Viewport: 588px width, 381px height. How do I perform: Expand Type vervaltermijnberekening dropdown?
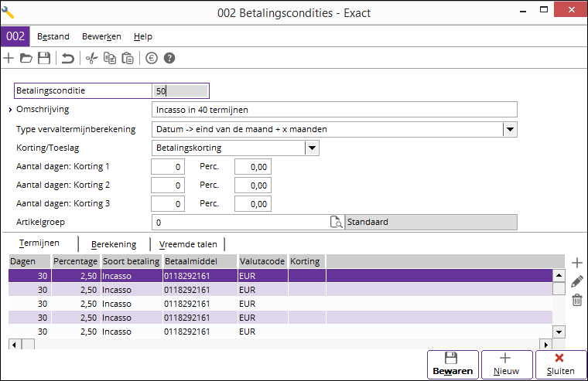pyautogui.click(x=509, y=129)
